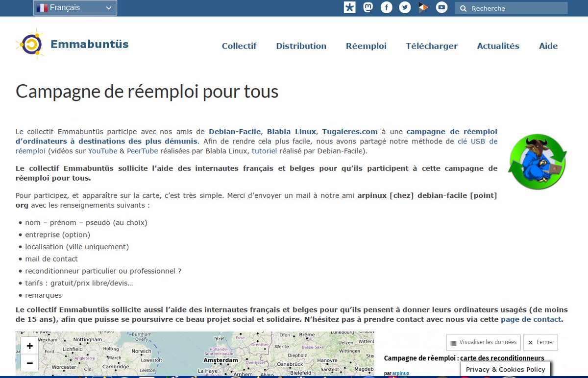
Task: Open the Diaspora social icon
Action: pyautogui.click(x=349, y=7)
